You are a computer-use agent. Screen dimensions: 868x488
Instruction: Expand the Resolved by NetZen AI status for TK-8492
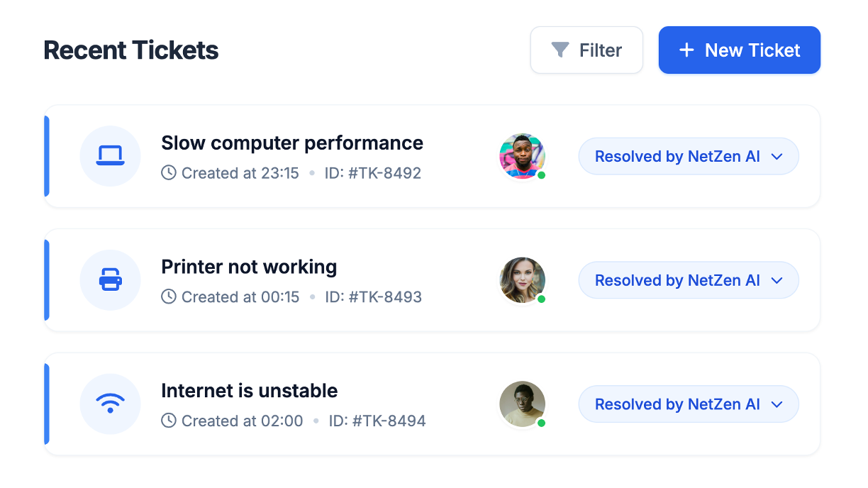776,156
